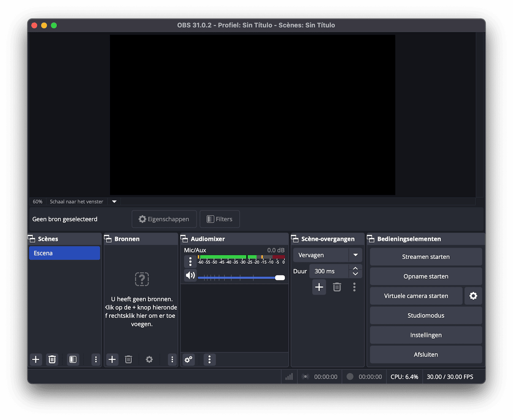Open the Scènes panel three-dot menu
513x420 pixels.
[x=96, y=359]
